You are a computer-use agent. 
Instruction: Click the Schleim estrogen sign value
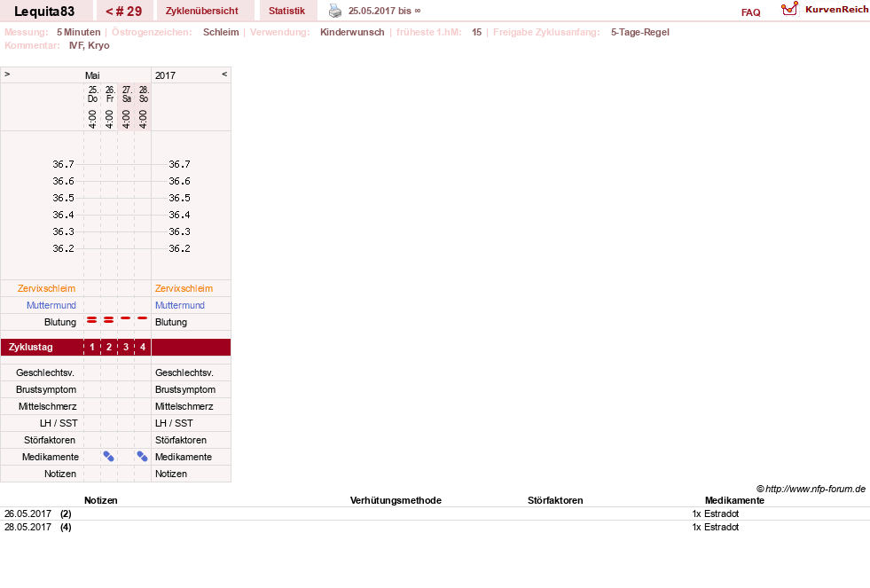(x=221, y=32)
